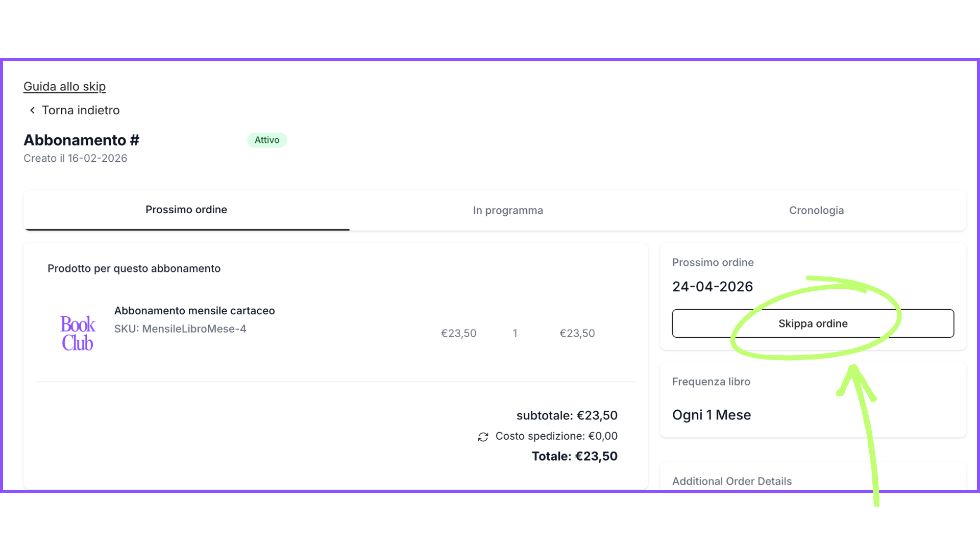Select the 'Prossimo ordine' tab
Viewport: 980px width, 551px height.
186,210
